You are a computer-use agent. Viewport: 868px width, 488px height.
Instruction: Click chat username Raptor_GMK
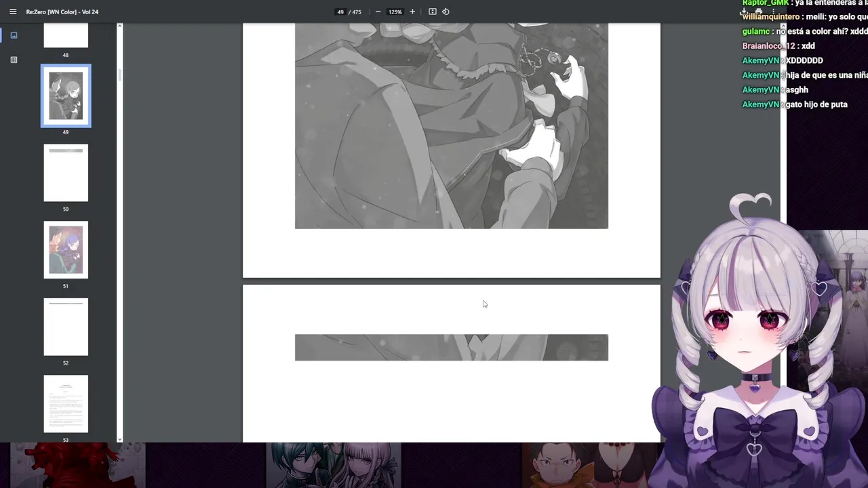tap(766, 3)
